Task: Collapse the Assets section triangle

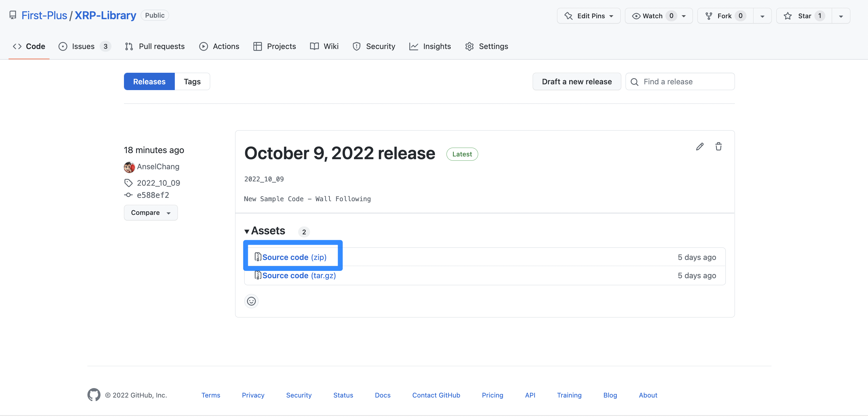Action: click(247, 231)
